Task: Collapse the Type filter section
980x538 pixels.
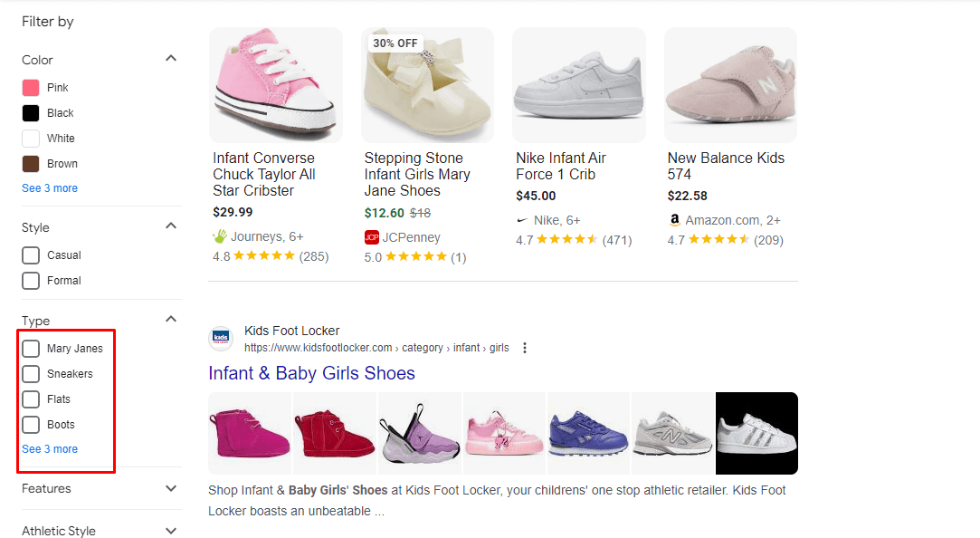Action: click(171, 318)
